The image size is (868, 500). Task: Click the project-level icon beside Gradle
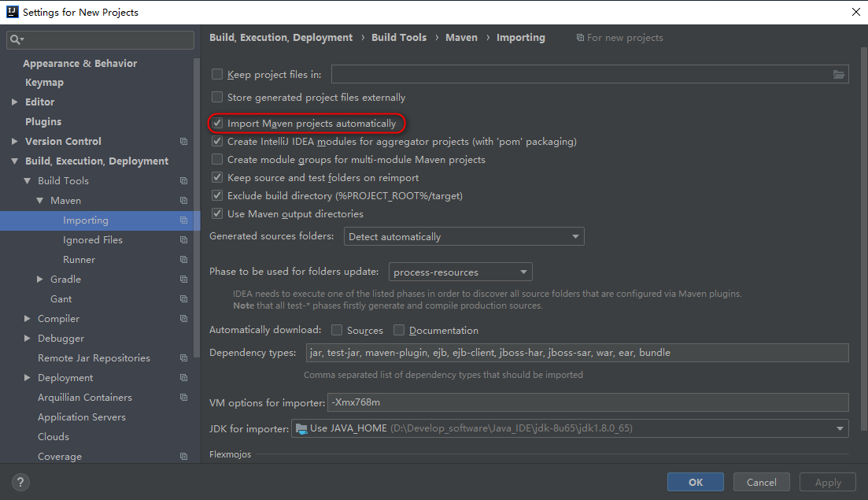(184, 279)
